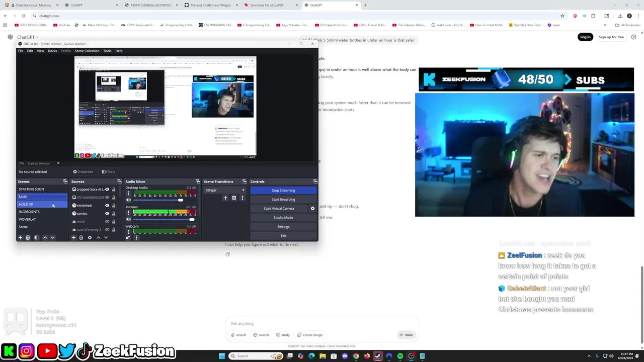This screenshot has height=362, width=644.
Task: Open virtual camera settings gear
Action: coord(312,209)
